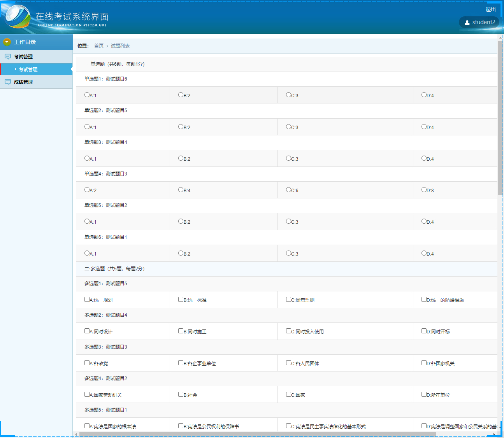The height and width of the screenshot is (438, 504).
Task: Check option C:国家 in 多选题4
Action: (288, 394)
